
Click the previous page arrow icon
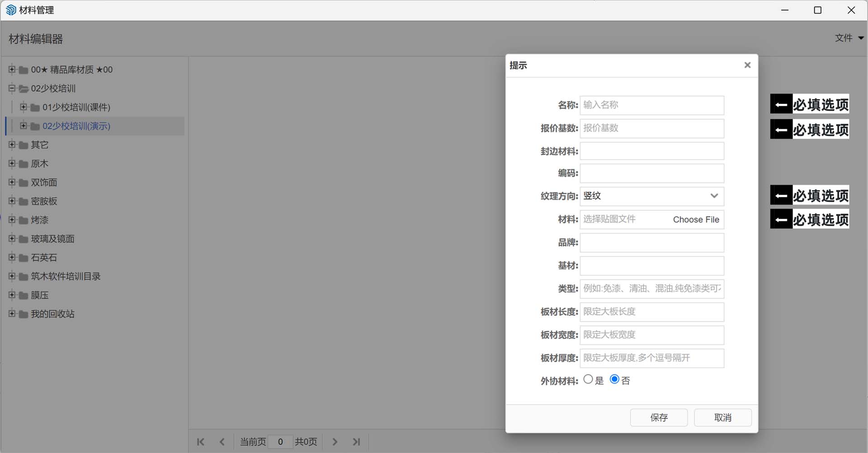[x=222, y=442]
